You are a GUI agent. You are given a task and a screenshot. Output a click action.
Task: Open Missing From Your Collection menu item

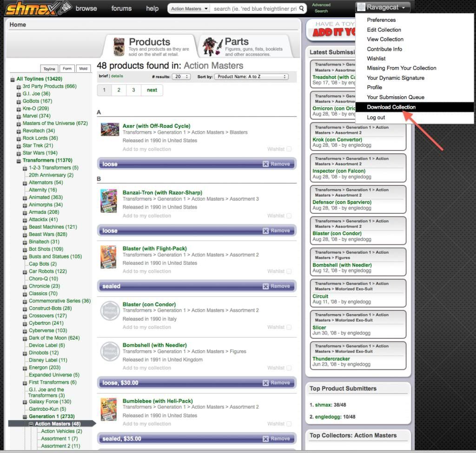tap(401, 68)
